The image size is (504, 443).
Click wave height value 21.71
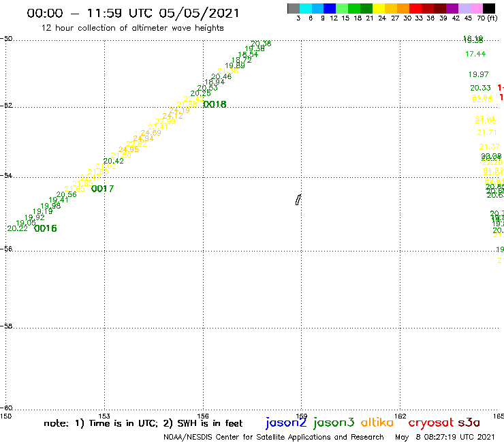[487, 132]
